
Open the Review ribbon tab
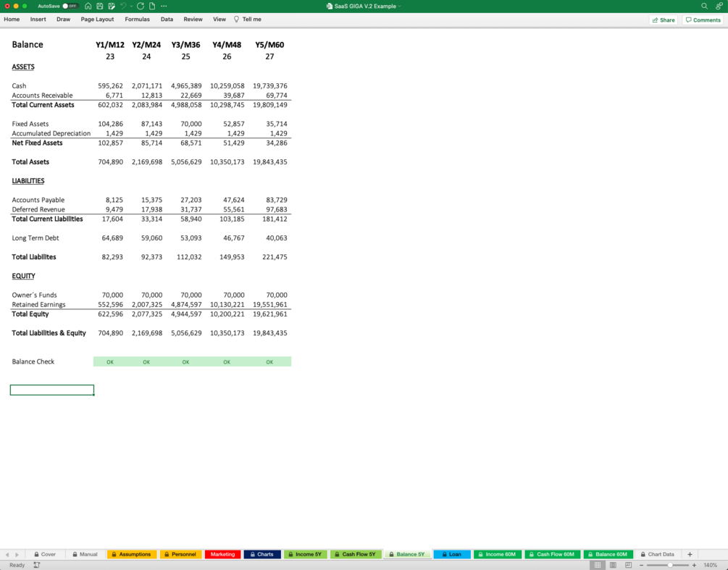pos(193,20)
